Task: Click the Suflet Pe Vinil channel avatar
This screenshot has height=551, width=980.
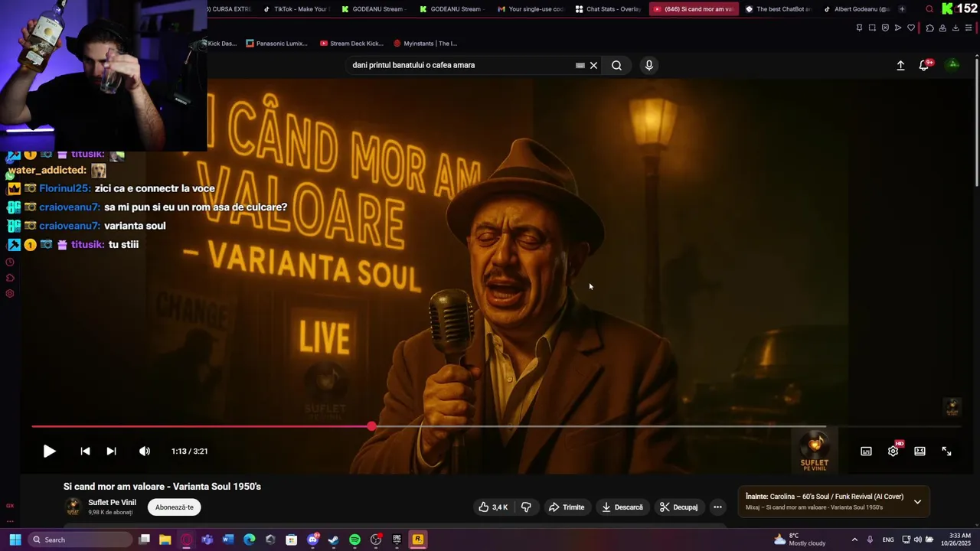Action: [73, 507]
